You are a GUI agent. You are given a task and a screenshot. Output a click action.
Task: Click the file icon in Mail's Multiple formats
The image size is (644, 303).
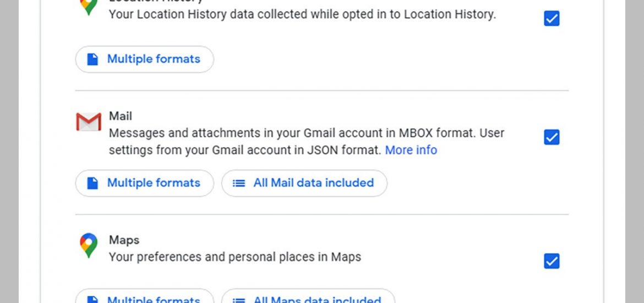coord(93,183)
